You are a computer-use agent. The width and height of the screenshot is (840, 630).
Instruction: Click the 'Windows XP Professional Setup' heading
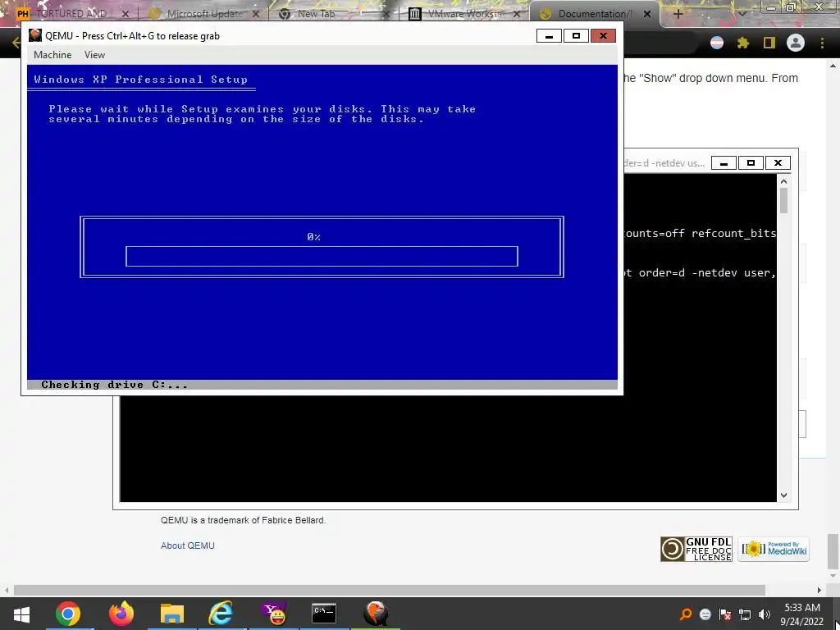[x=140, y=80]
